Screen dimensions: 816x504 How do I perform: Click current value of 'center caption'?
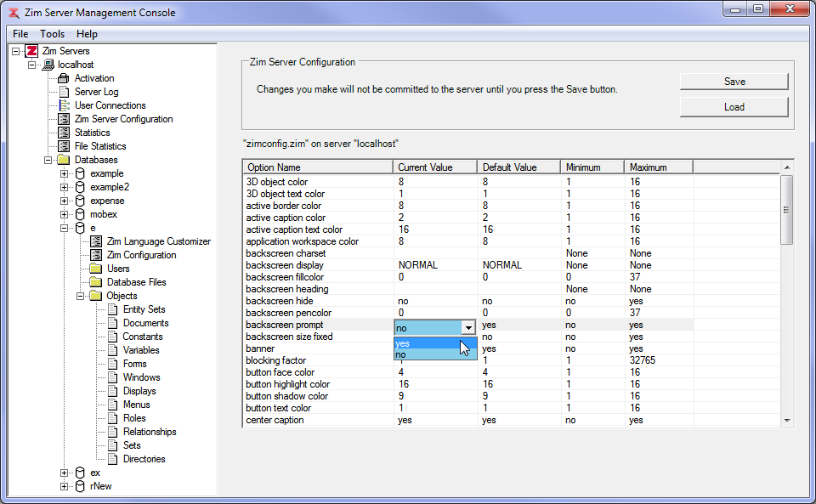point(405,420)
